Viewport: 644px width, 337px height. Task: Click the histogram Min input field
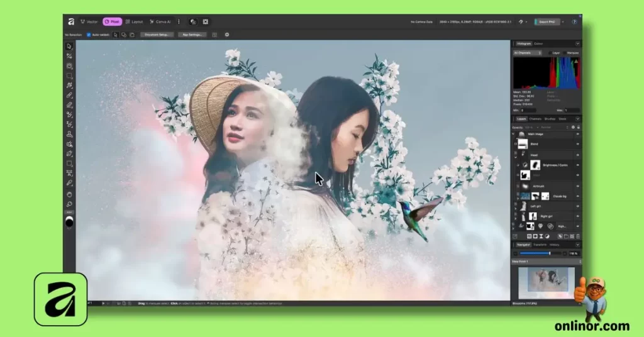pyautogui.click(x=528, y=111)
